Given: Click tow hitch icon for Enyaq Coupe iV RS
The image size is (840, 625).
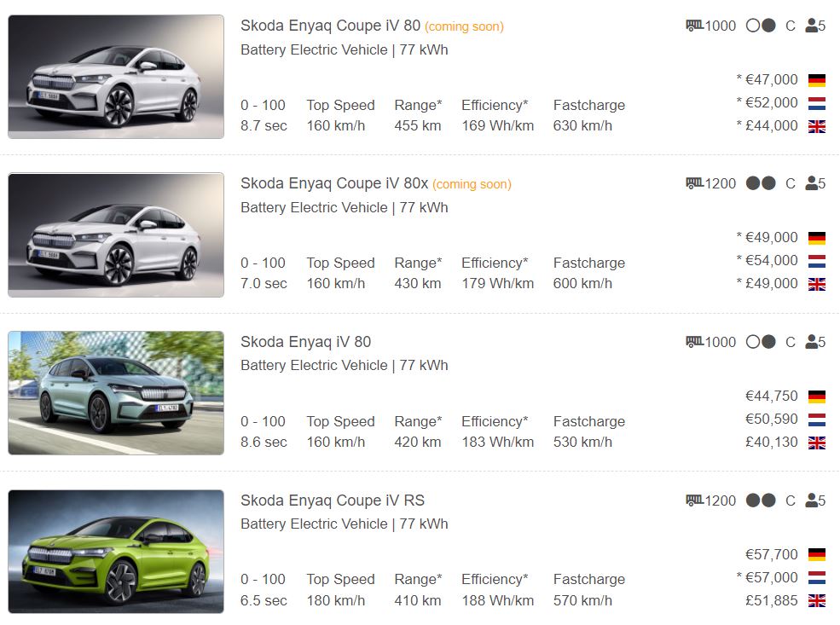Looking at the screenshot, I should 694,501.
